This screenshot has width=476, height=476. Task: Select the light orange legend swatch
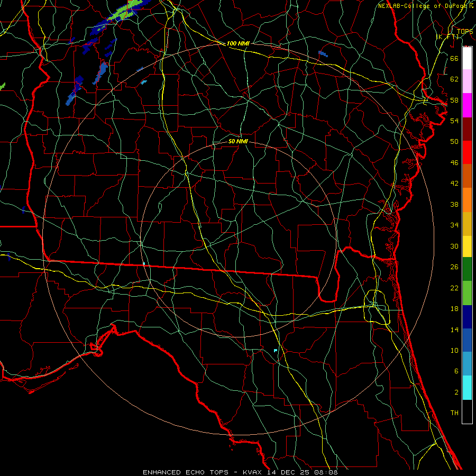coord(467,200)
